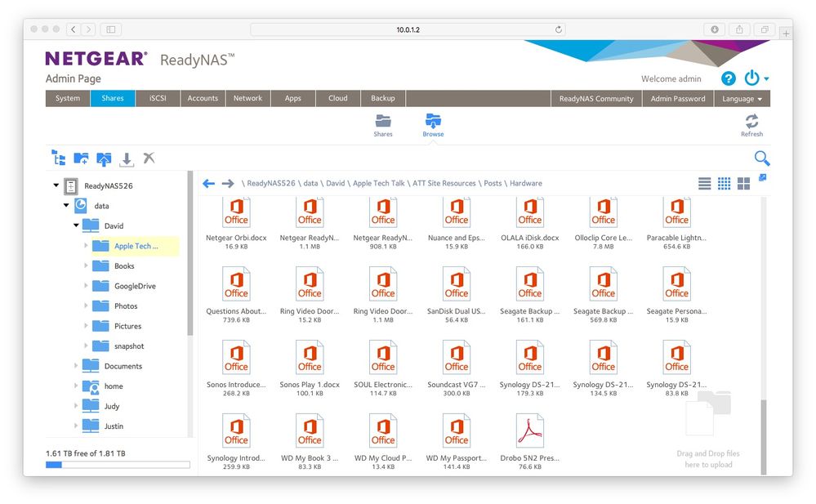Viewport: 816px width, 504px height.
Task: Click the folder tree vertical scrollbar
Action: [190, 253]
